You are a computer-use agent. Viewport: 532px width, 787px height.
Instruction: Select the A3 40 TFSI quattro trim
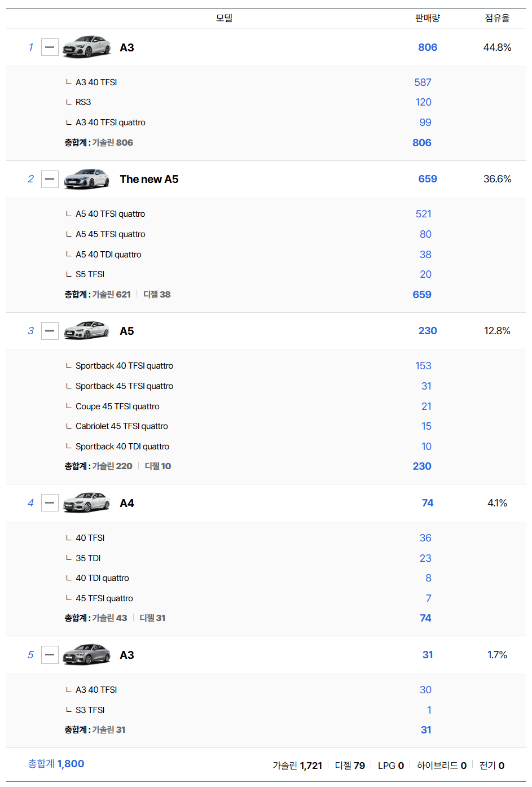pos(111,123)
